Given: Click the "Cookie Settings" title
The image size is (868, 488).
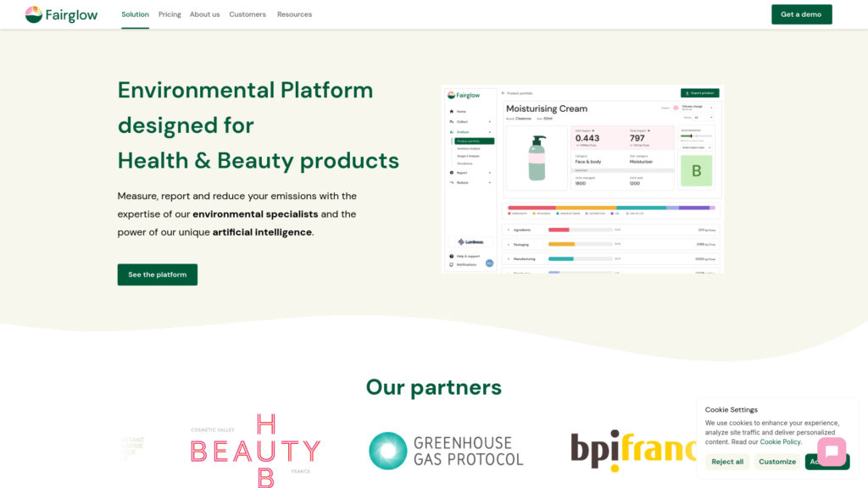Looking at the screenshot, I should (732, 410).
